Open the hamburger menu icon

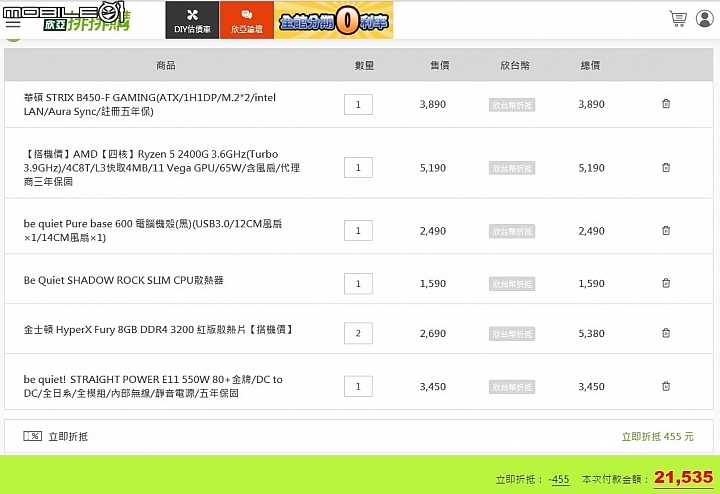click(x=13, y=22)
